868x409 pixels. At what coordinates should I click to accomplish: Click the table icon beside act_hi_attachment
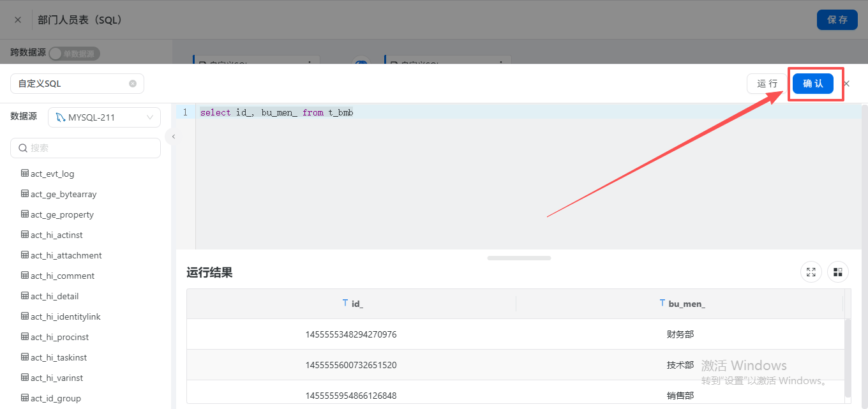click(x=25, y=255)
